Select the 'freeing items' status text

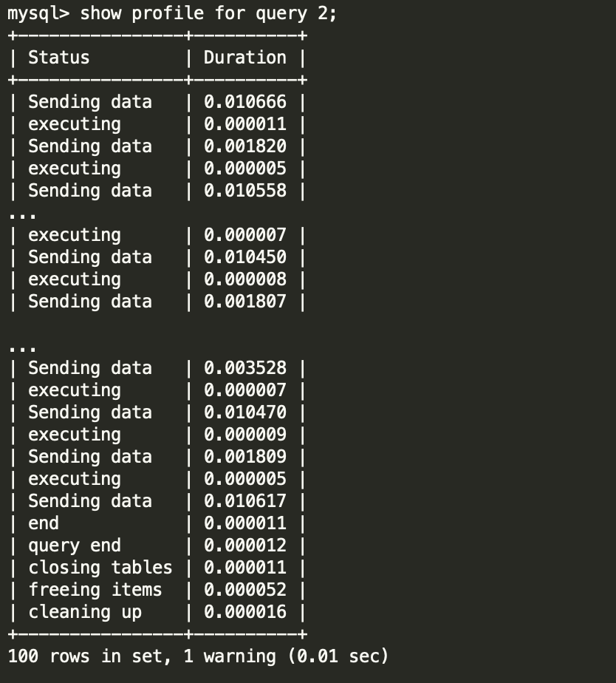click(x=95, y=590)
